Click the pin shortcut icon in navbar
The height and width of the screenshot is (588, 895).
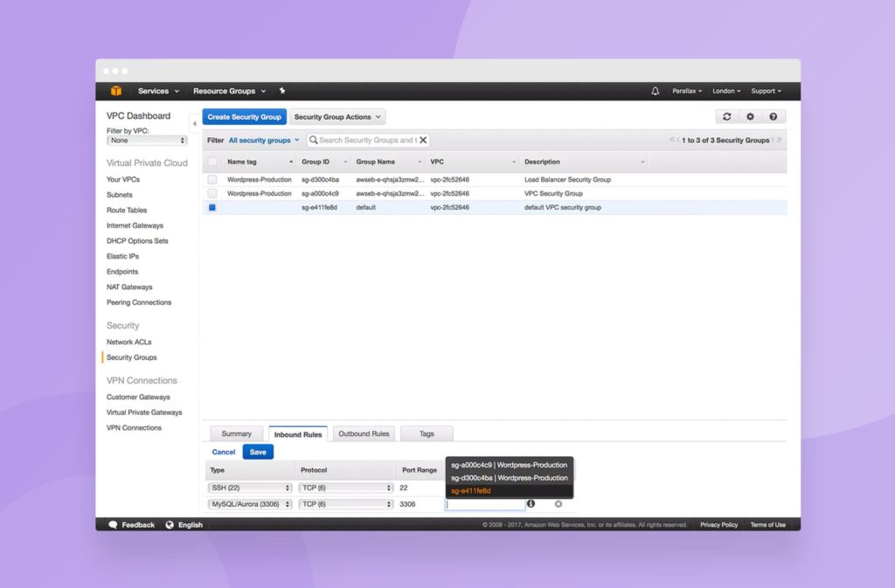click(282, 91)
